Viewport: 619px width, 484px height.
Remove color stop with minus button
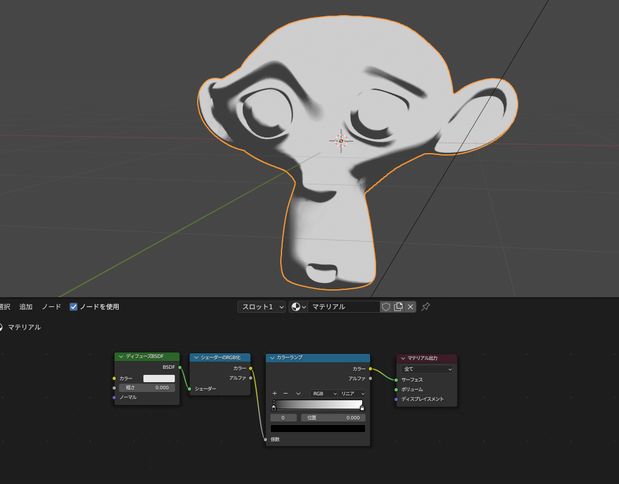pos(286,394)
